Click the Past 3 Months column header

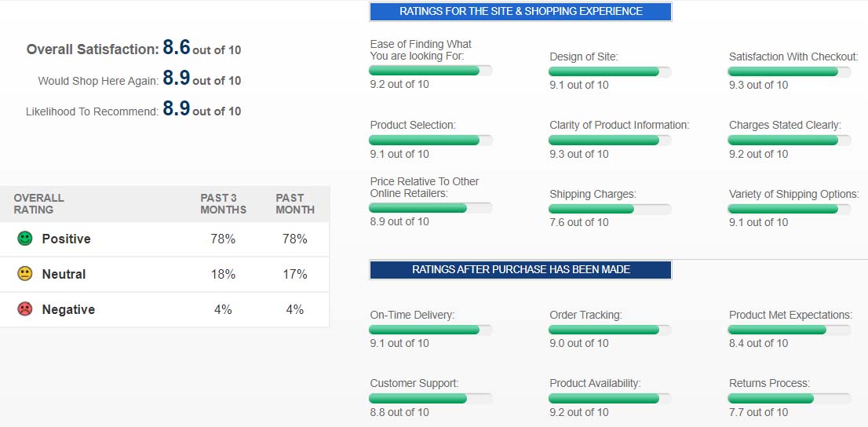(223, 204)
